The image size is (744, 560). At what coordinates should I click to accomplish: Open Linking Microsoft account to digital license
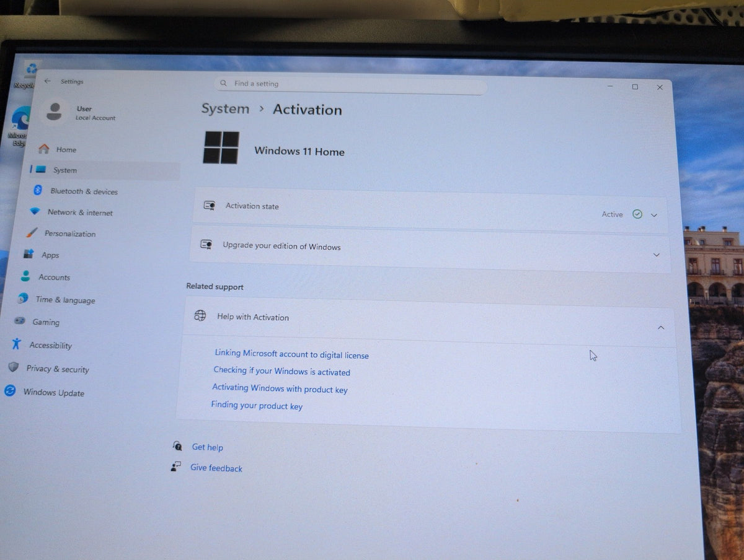[x=291, y=354]
